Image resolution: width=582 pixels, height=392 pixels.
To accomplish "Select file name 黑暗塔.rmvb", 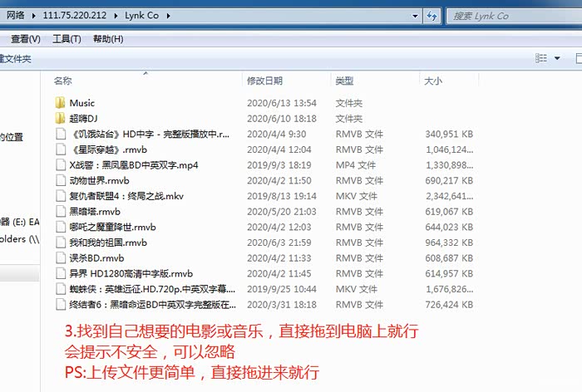I will [95, 212].
